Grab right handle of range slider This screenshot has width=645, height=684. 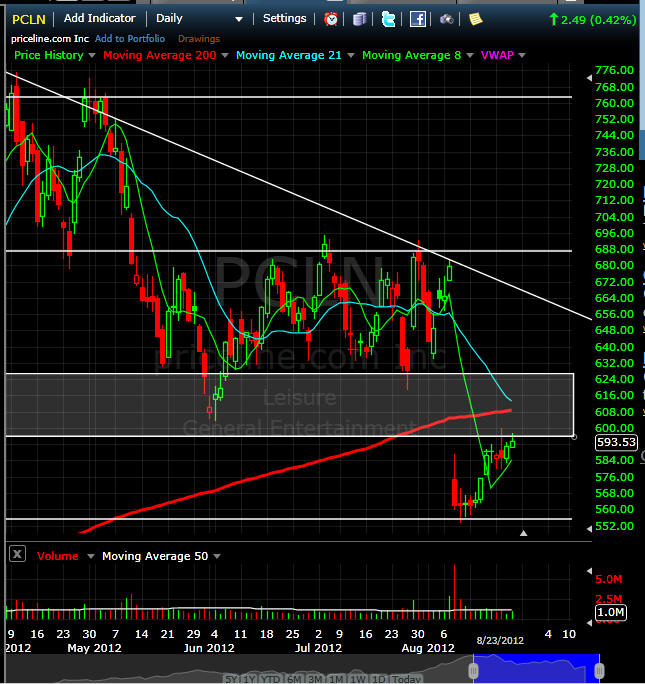click(x=600, y=670)
